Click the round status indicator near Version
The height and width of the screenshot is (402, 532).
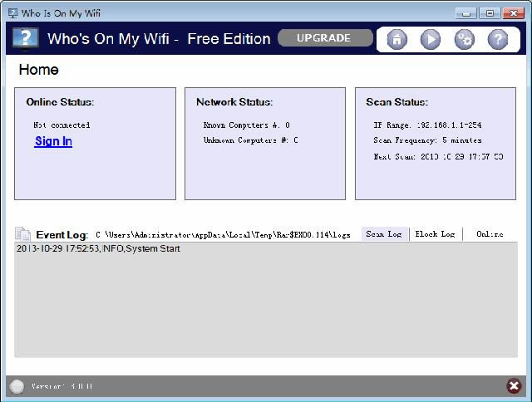(17, 386)
